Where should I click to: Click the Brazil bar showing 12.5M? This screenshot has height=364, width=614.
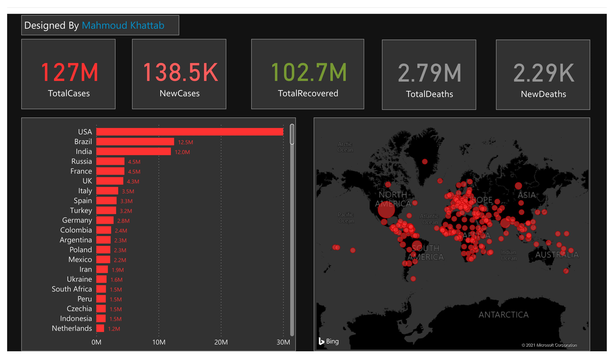tap(135, 142)
